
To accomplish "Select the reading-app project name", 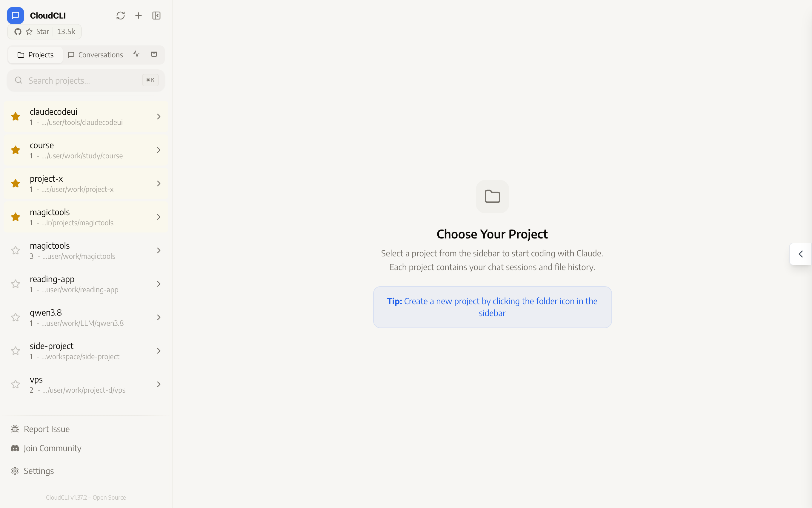I will (x=52, y=279).
